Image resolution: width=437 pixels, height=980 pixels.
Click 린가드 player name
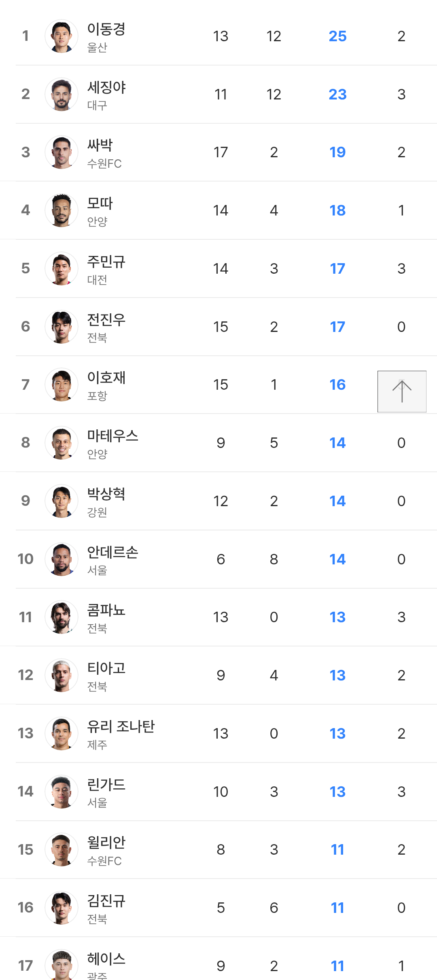(x=106, y=785)
